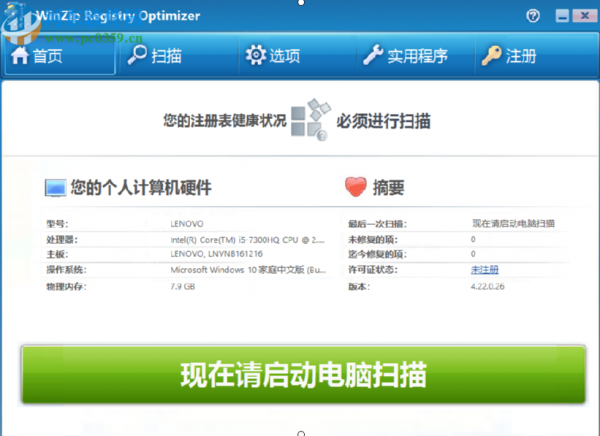This screenshot has width=600, height=436.
Task: Click the 操作系统 label
Action: (67, 270)
